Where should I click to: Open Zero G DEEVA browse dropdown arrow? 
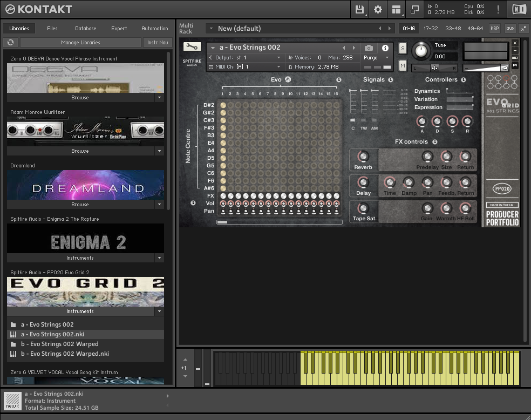point(159,98)
